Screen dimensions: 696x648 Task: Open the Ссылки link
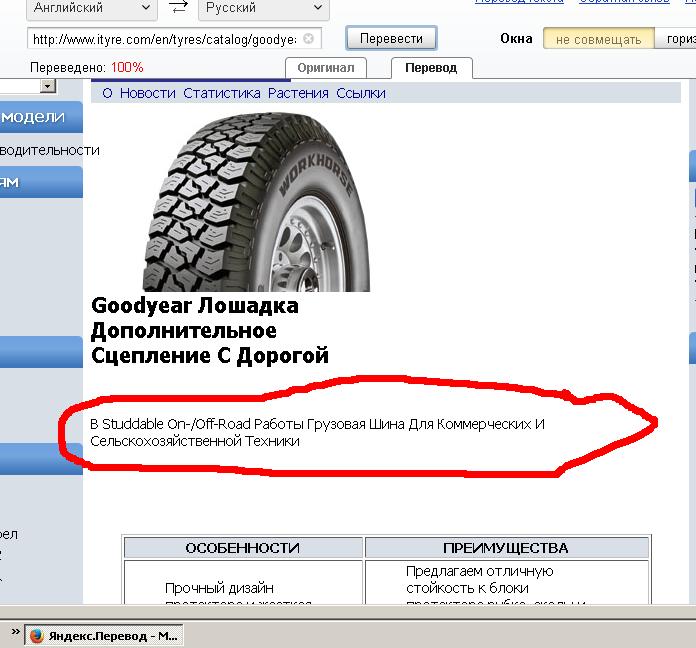tap(360, 93)
